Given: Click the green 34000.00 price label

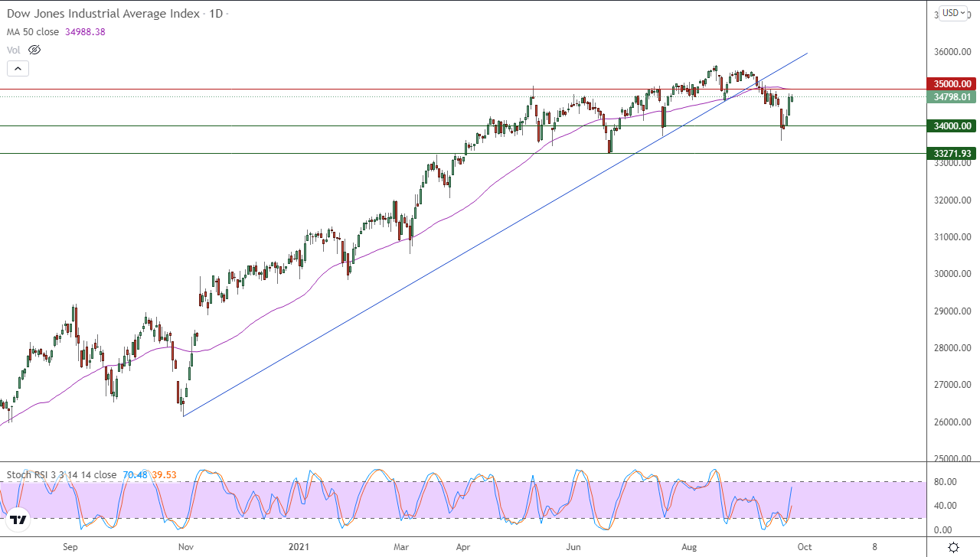Looking at the screenshot, I should [x=951, y=126].
